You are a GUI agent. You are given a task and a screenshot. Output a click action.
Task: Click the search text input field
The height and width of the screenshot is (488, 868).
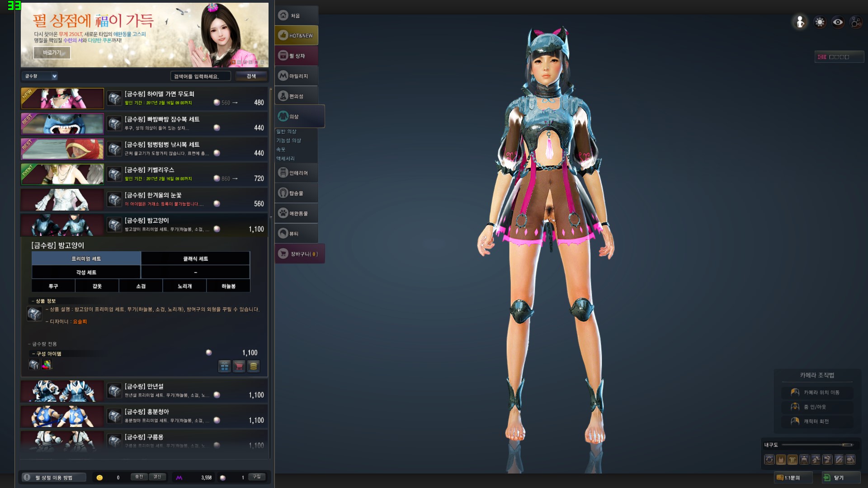[200, 76]
